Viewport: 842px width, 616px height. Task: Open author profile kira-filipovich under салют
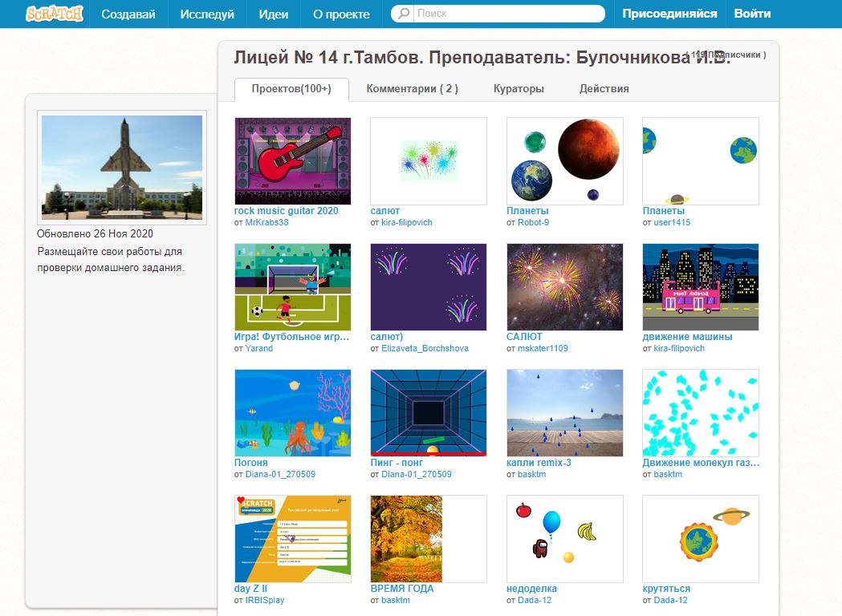(406, 222)
